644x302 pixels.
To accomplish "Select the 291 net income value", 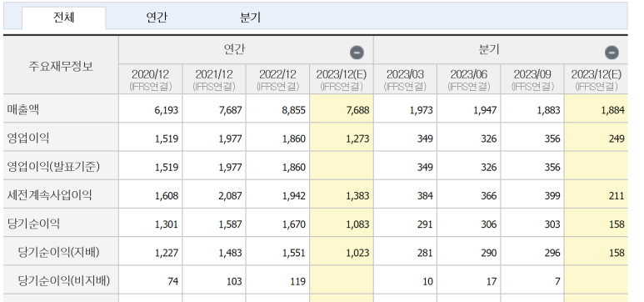I will click(x=426, y=224).
